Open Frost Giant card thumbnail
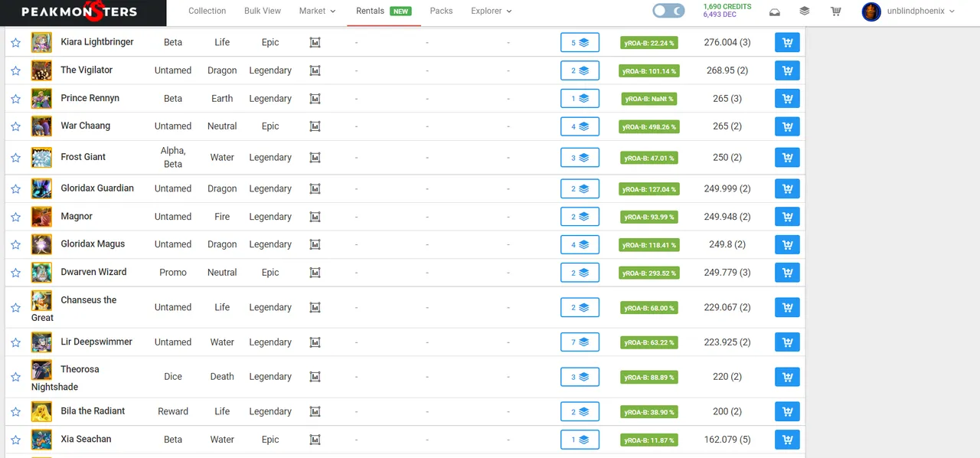 tap(41, 157)
